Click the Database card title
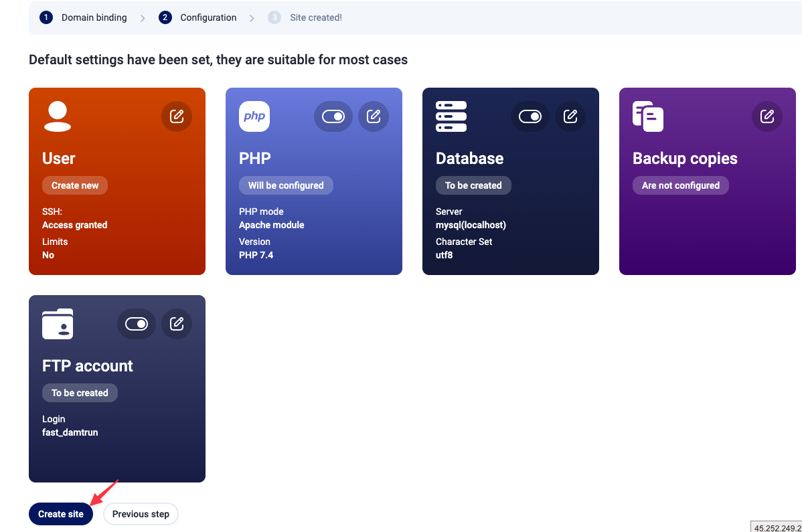The height and width of the screenshot is (532, 802). click(x=469, y=159)
